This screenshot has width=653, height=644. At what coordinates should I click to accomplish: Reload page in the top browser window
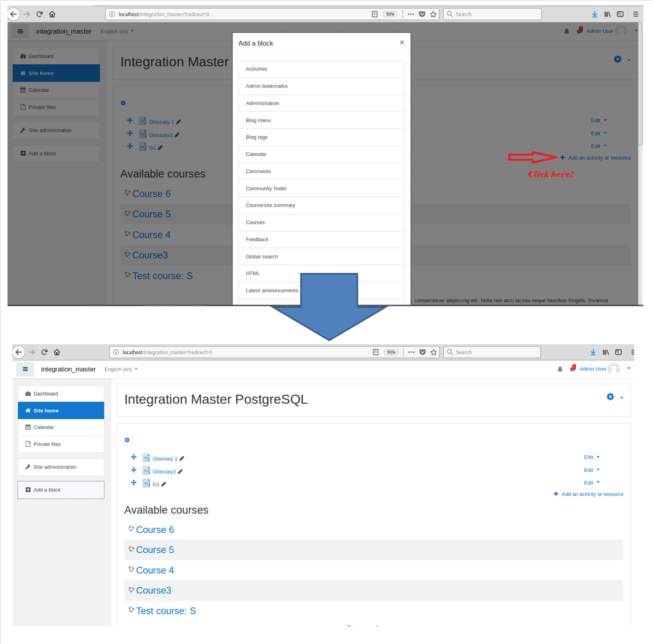(x=39, y=14)
